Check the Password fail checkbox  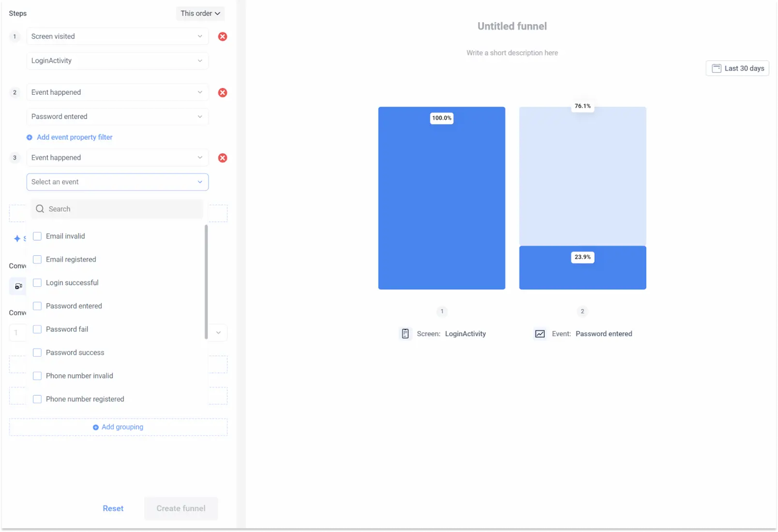37,329
